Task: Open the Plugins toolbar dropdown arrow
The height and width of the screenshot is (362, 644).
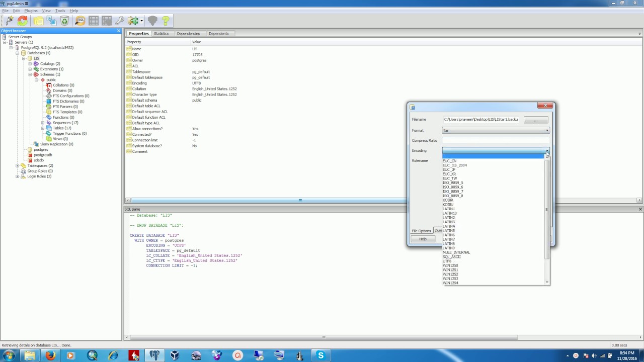Action: 142,21
